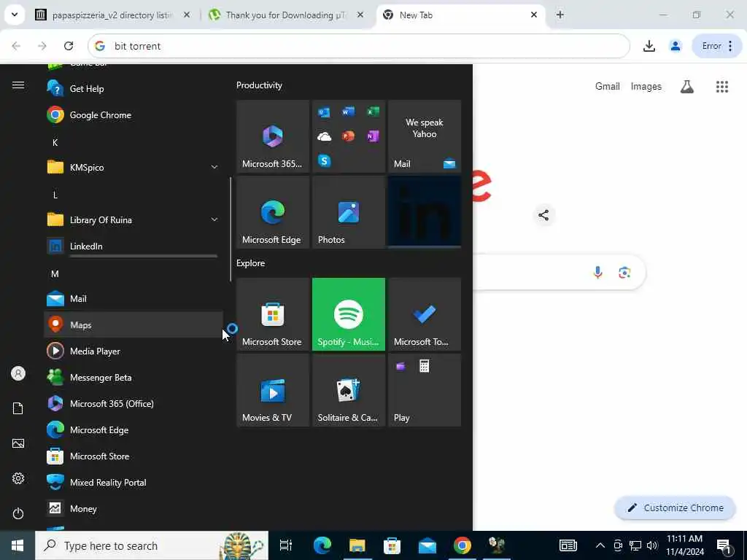Open File Explorer from the taskbar
The width and height of the screenshot is (747, 560).
pyautogui.click(x=357, y=545)
